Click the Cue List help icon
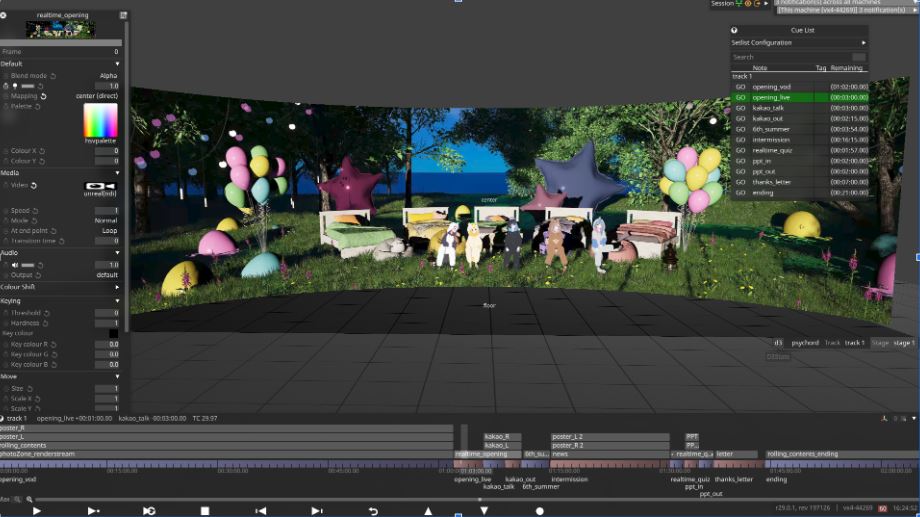 [734, 30]
